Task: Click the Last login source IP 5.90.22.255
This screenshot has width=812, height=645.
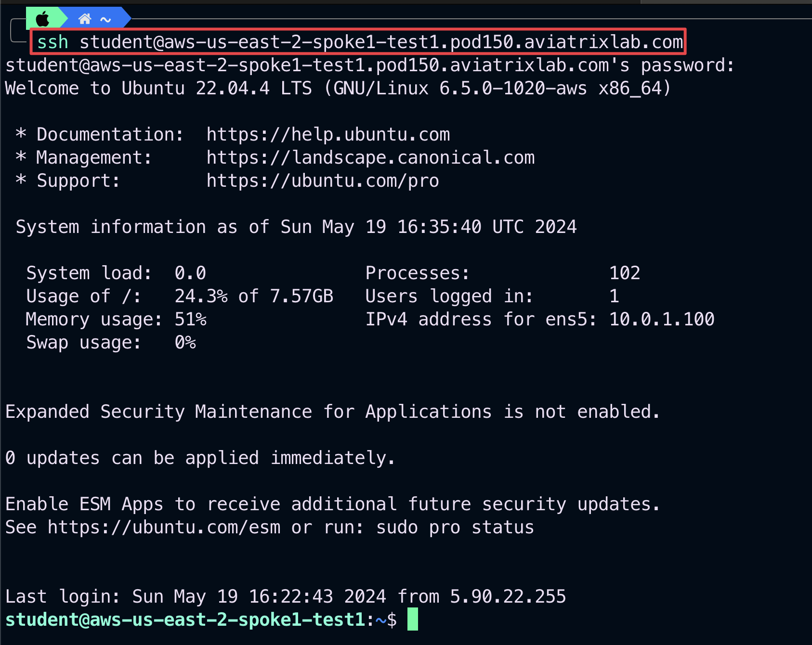Action: [x=508, y=596]
